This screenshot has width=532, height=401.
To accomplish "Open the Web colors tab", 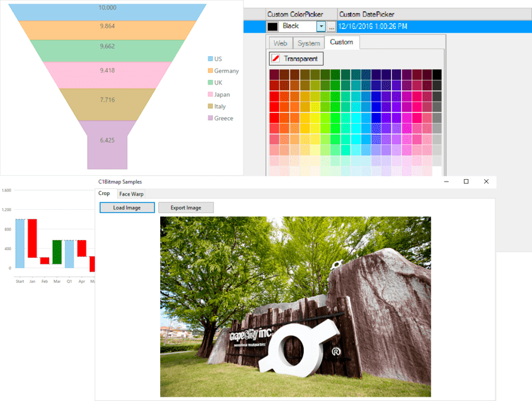I will (280, 42).
